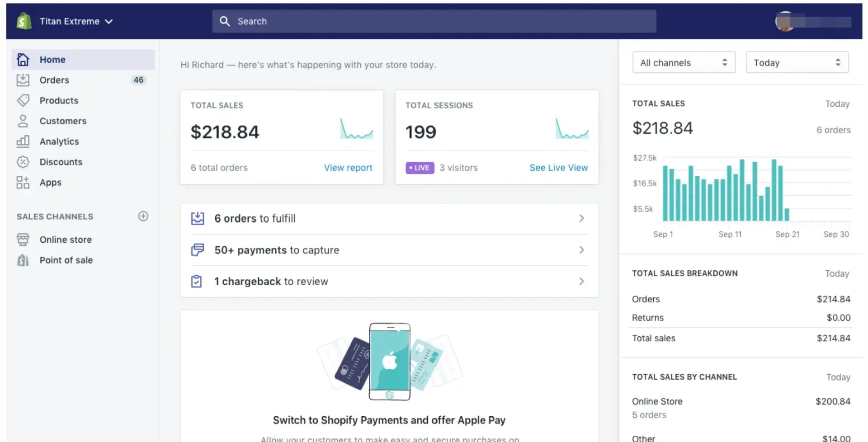Screen dimensions: 868x442
Task: Click the Search input field
Action: coord(434,21)
